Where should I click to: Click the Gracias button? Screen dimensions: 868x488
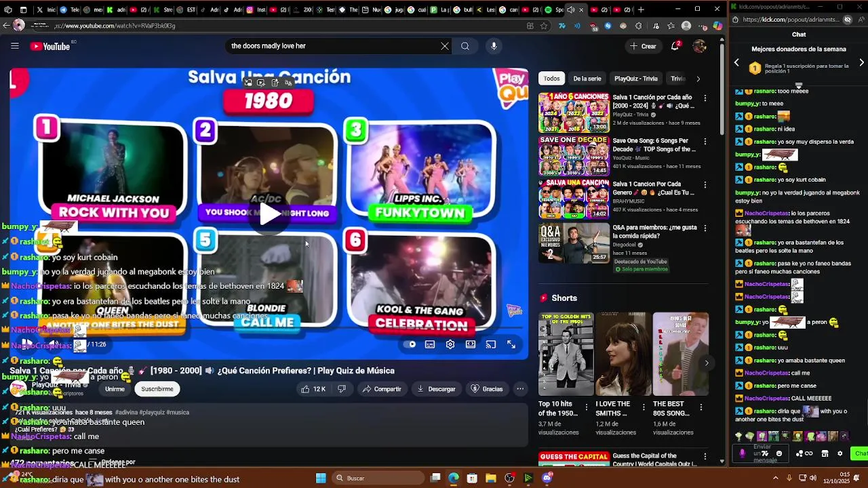pyautogui.click(x=487, y=389)
